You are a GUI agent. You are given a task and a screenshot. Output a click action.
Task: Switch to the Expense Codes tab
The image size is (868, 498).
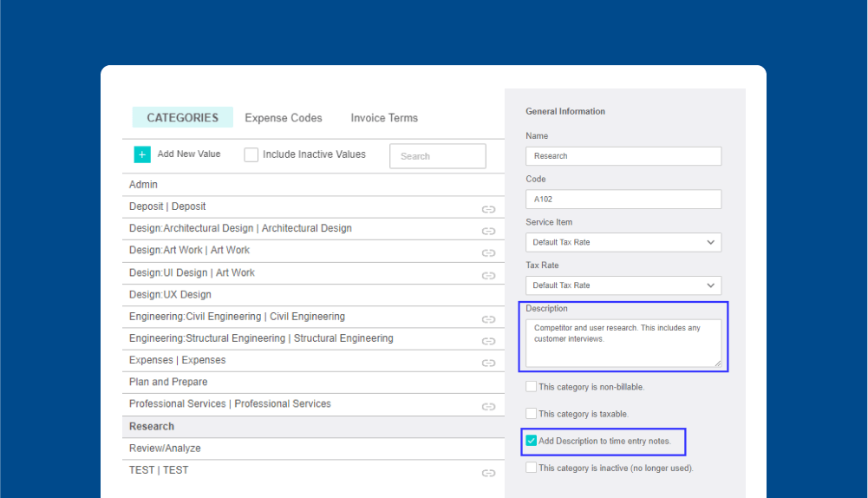point(284,118)
